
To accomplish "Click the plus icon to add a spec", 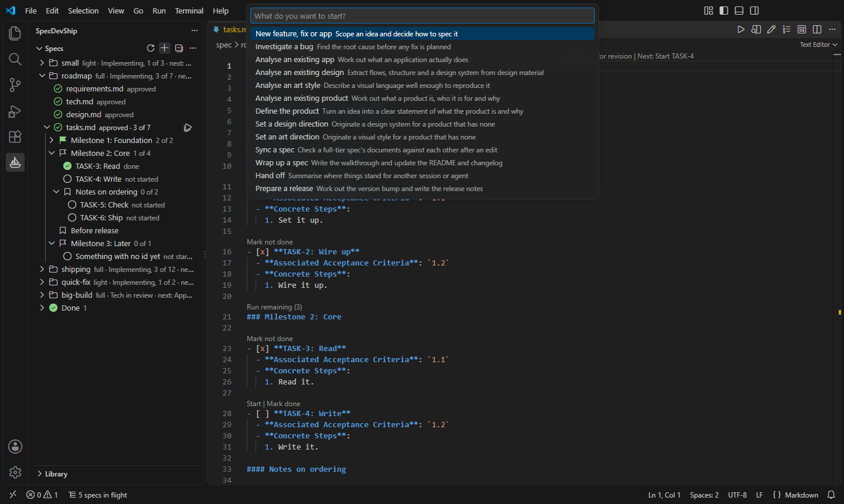I will click(165, 48).
